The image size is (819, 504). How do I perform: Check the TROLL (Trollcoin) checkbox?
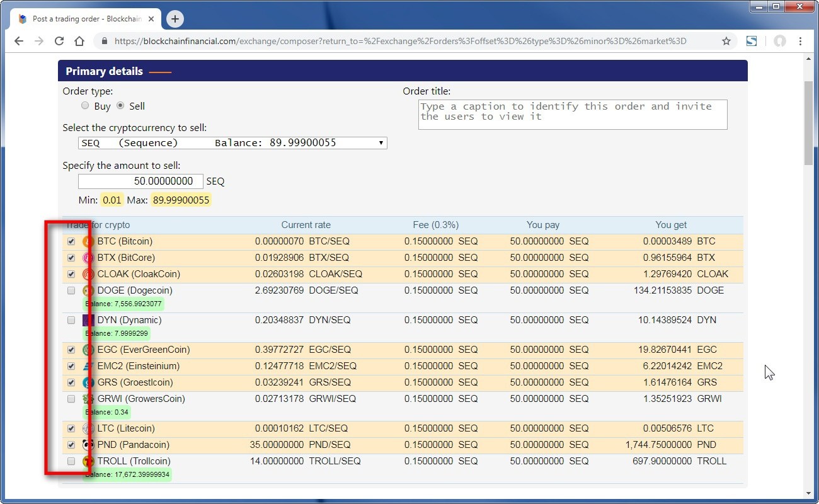click(x=71, y=461)
